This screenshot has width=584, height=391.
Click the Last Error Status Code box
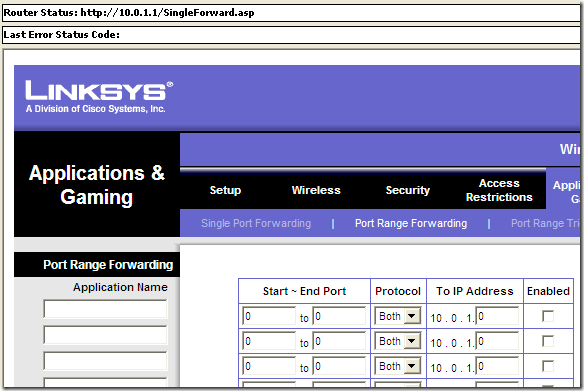(291, 35)
